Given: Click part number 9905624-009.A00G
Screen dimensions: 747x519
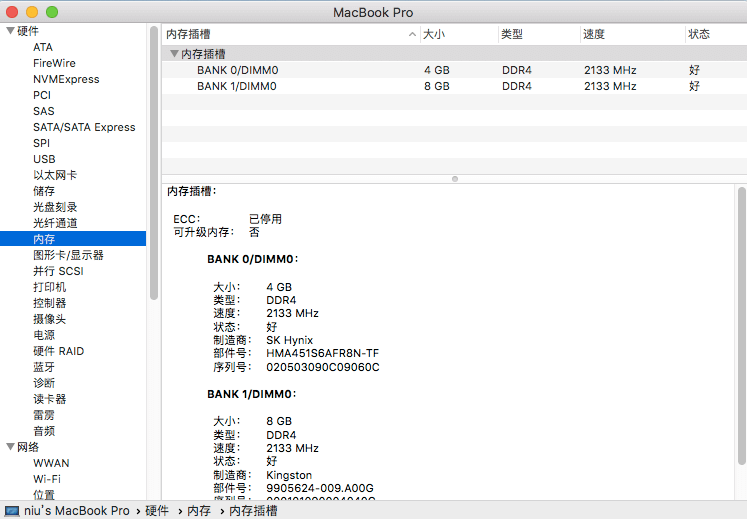Looking at the screenshot, I should click(320, 488).
